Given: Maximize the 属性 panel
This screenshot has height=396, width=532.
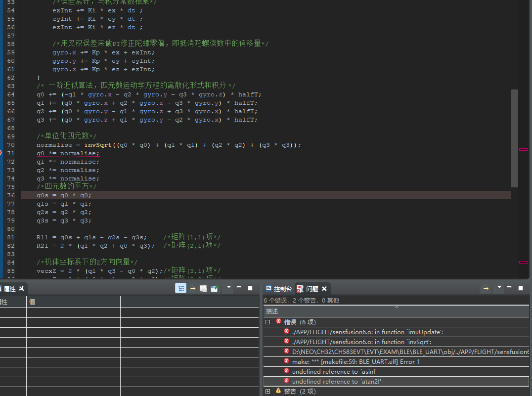Looking at the screenshot, I should [x=250, y=288].
